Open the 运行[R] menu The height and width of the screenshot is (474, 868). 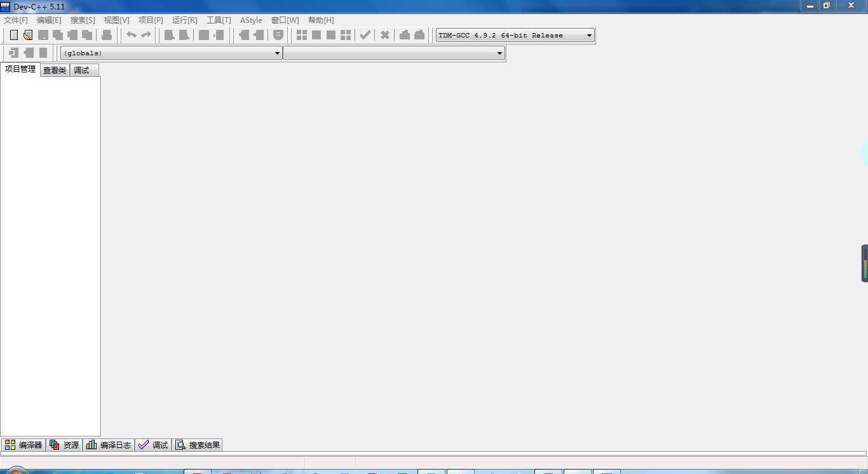tap(185, 20)
